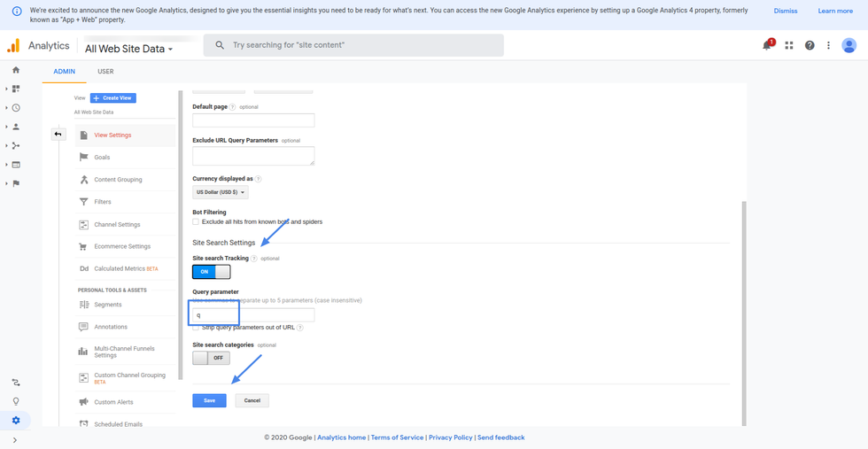The height and width of the screenshot is (449, 868).
Task: Open the Home icon in left sidebar
Action: pyautogui.click(x=16, y=70)
